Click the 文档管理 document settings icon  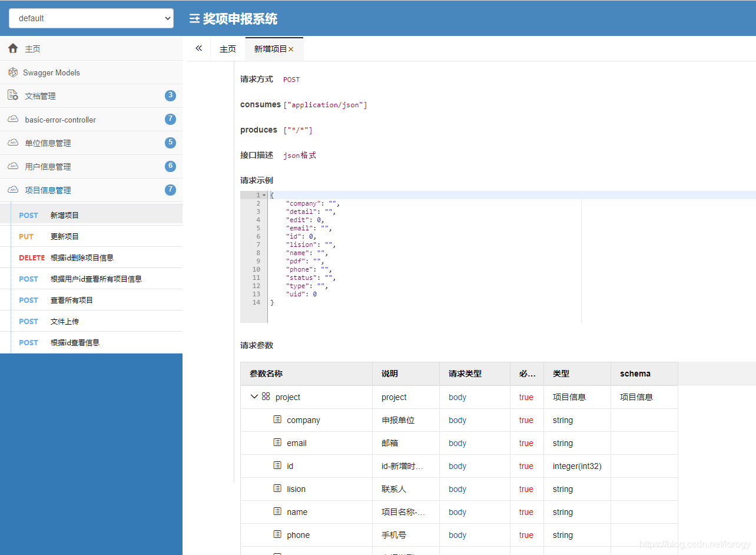click(13, 95)
